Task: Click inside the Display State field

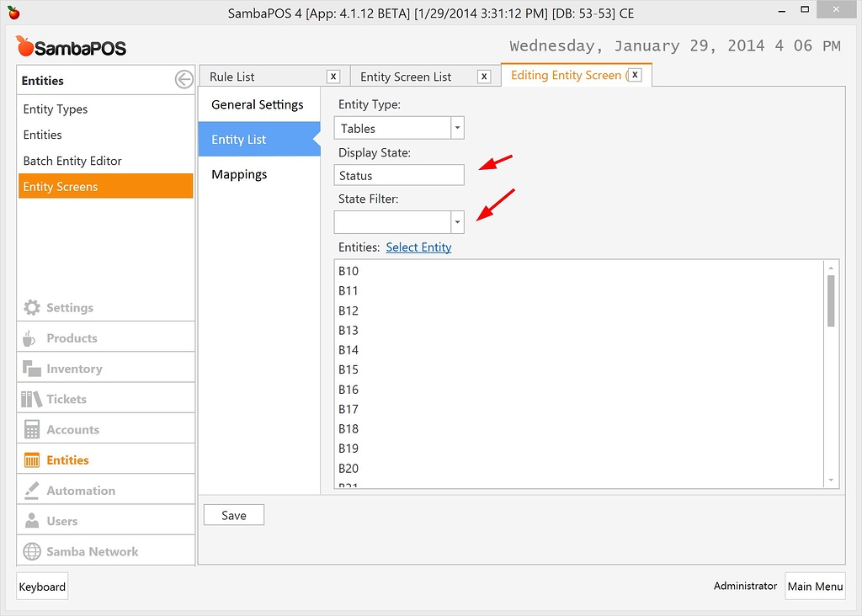Action: point(398,175)
